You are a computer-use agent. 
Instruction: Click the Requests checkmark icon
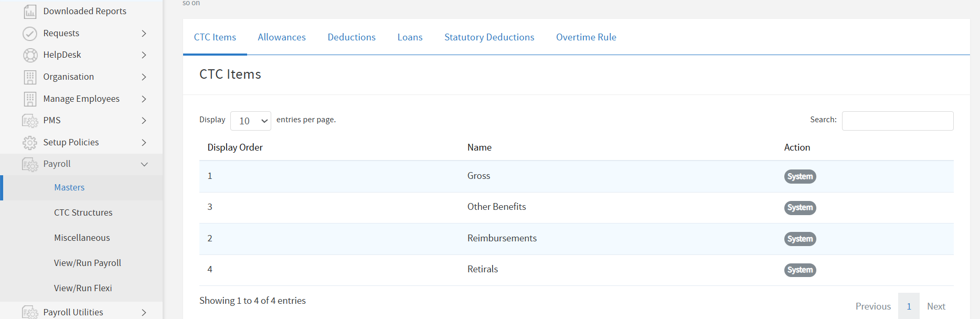(x=30, y=34)
